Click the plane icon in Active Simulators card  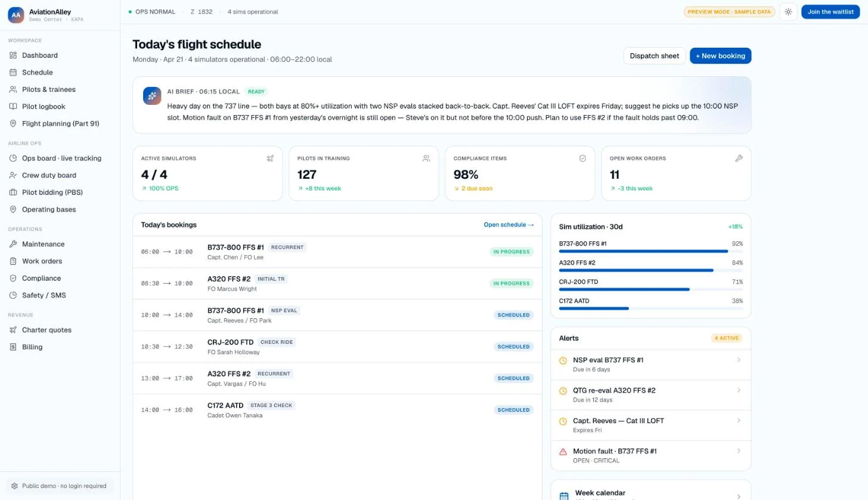click(270, 159)
